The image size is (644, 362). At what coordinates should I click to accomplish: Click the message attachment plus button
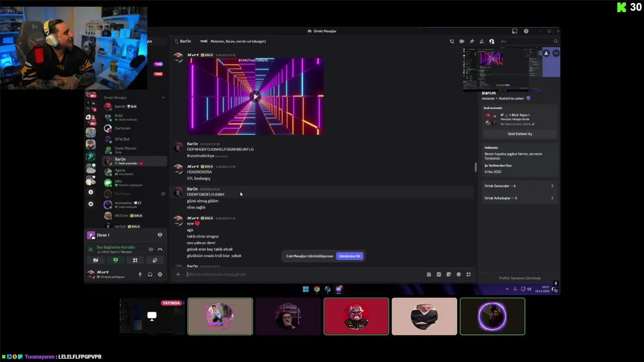[178, 274]
